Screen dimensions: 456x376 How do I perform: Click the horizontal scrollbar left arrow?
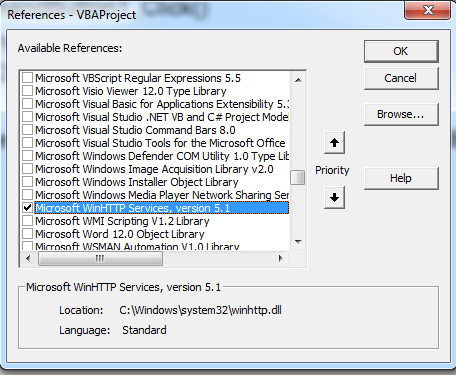pyautogui.click(x=28, y=258)
